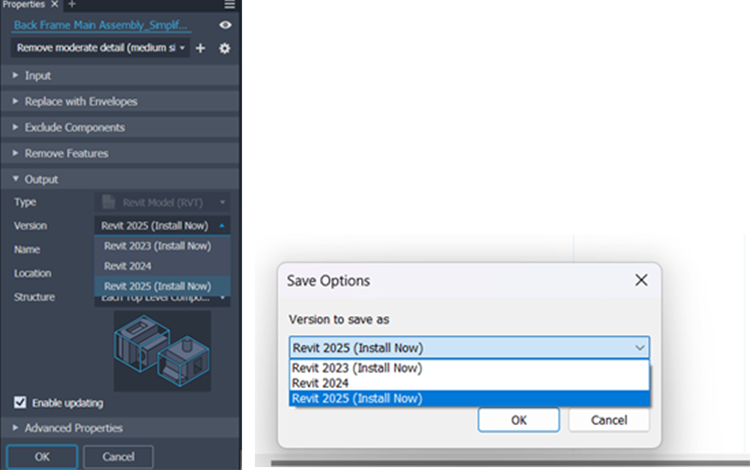
Task: Toggle Enable updating checkbox
Action: pyautogui.click(x=20, y=403)
